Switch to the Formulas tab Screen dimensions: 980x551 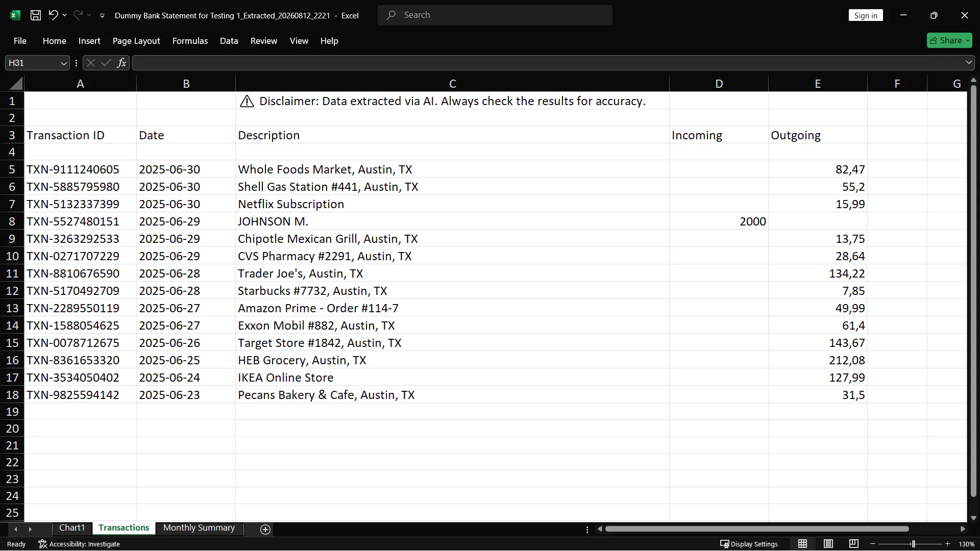coord(190,41)
